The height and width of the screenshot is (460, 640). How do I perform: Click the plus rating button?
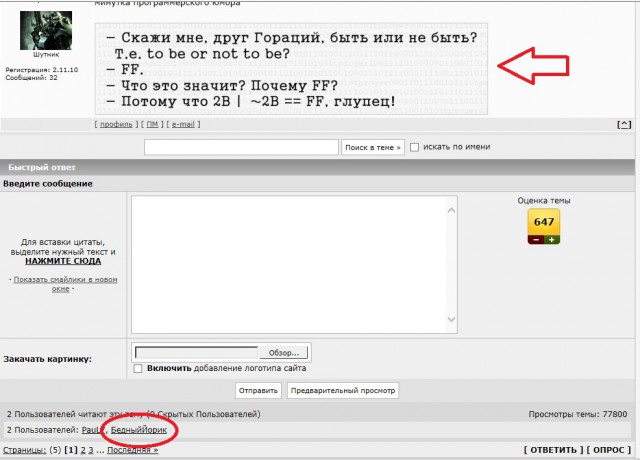[552, 240]
